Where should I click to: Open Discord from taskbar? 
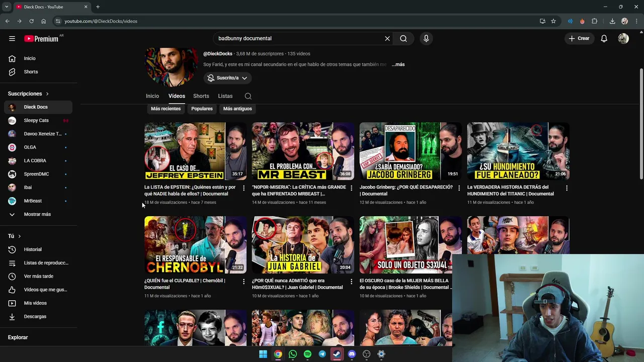(x=352, y=354)
